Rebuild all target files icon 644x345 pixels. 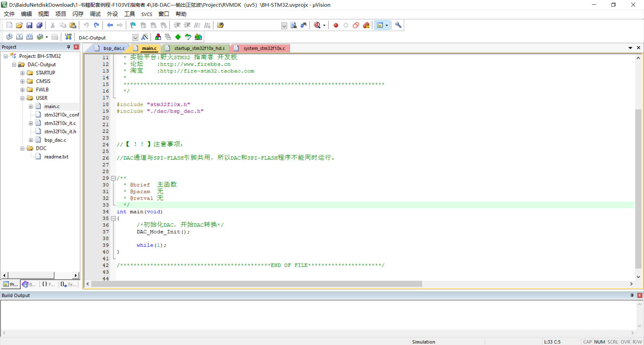[x=30, y=37]
